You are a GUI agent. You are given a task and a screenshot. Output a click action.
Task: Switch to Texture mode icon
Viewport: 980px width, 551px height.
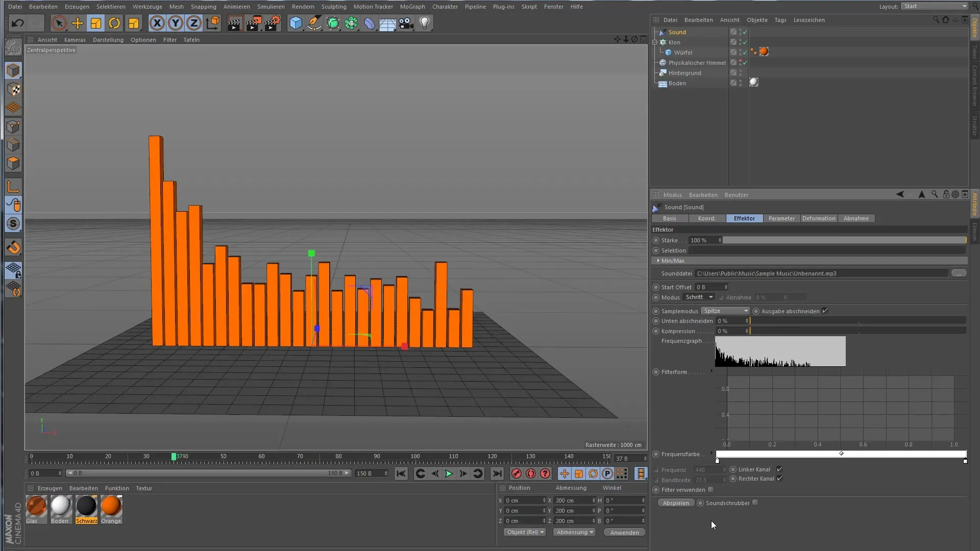(x=14, y=89)
